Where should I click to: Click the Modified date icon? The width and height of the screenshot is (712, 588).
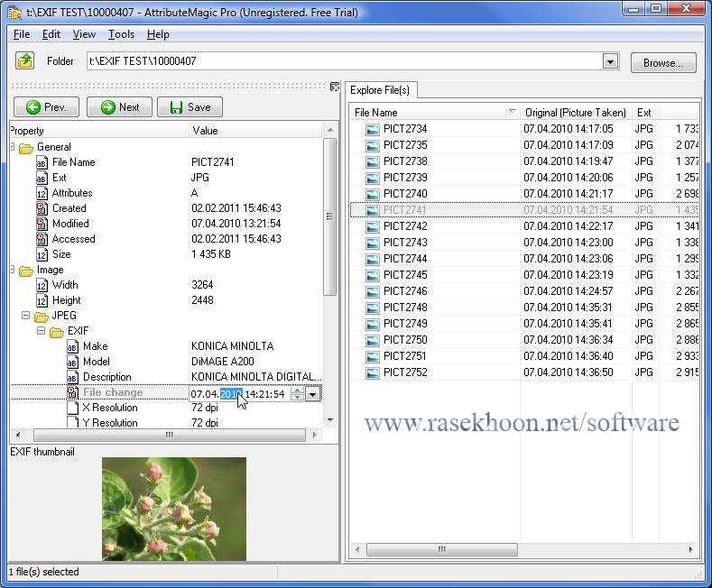42,225
